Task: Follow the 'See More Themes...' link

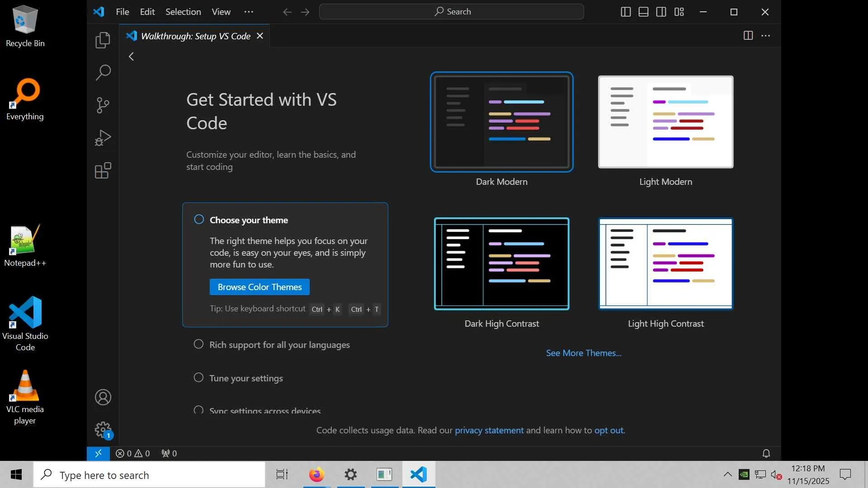Action: pos(584,353)
